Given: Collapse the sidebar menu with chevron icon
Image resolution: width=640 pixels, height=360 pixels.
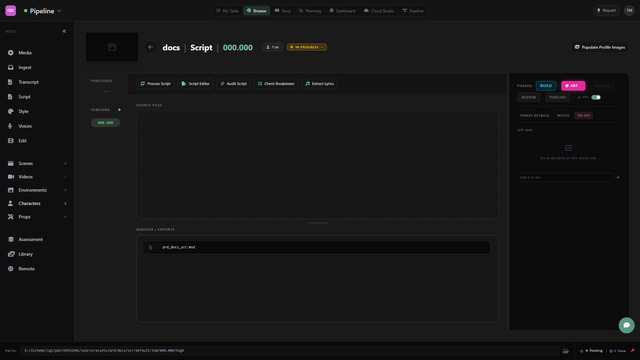Looking at the screenshot, I should click(64, 31).
